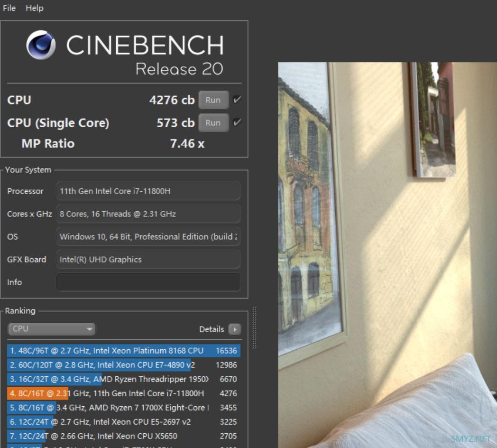Click the Processor name field

tap(148, 191)
